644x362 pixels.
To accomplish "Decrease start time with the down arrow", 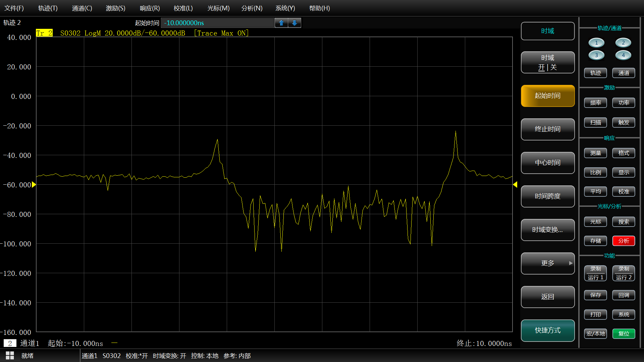I will tap(294, 23).
